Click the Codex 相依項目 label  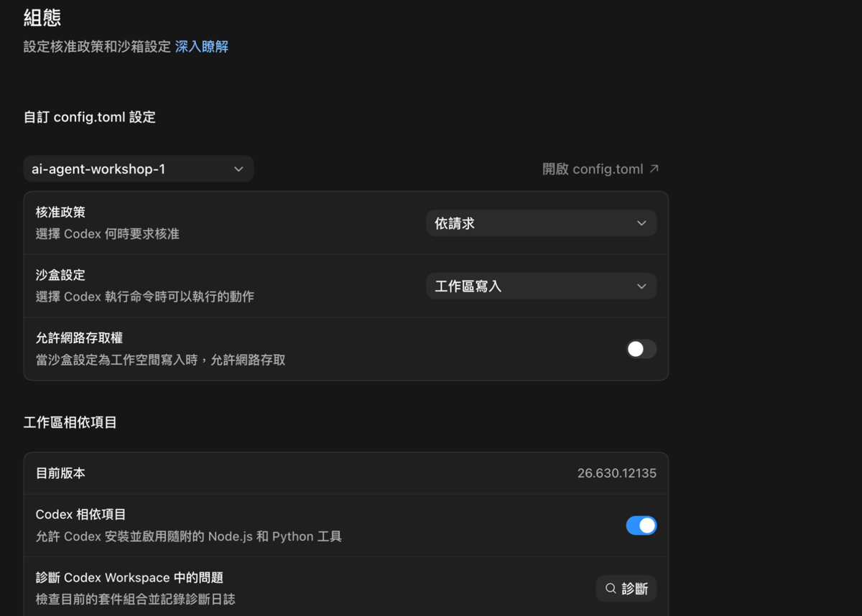(x=81, y=515)
